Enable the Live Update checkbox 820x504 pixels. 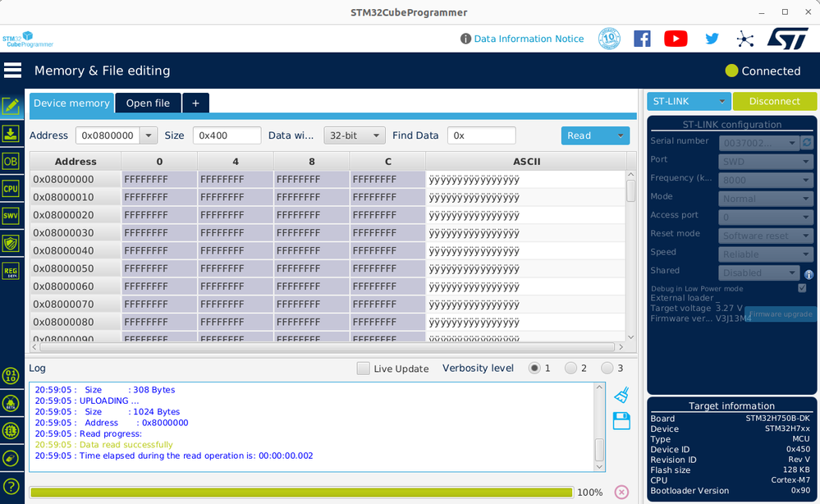pyautogui.click(x=364, y=368)
